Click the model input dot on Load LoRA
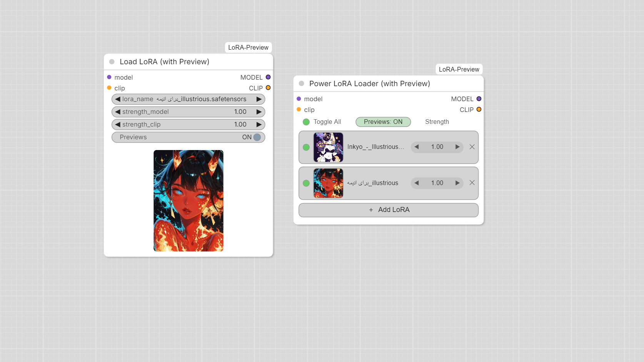This screenshot has width=644, height=362. pos(109,77)
